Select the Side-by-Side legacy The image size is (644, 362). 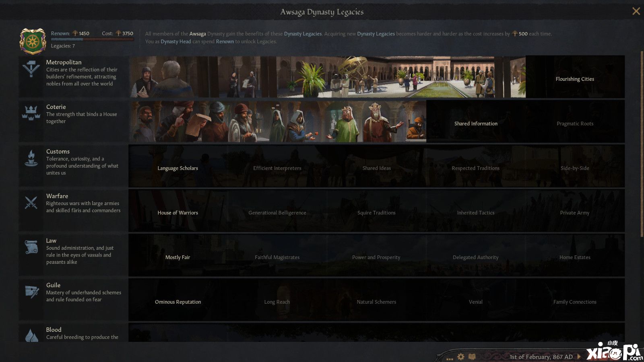(x=575, y=166)
